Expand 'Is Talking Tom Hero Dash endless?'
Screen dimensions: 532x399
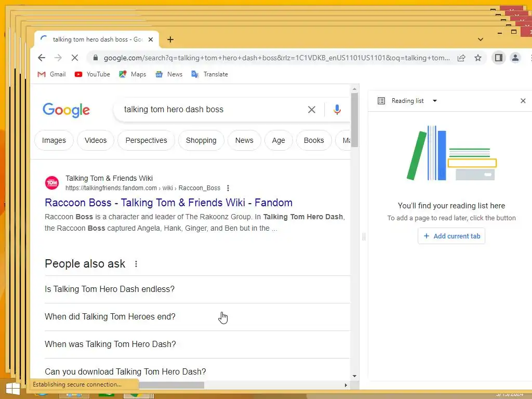[197, 289]
